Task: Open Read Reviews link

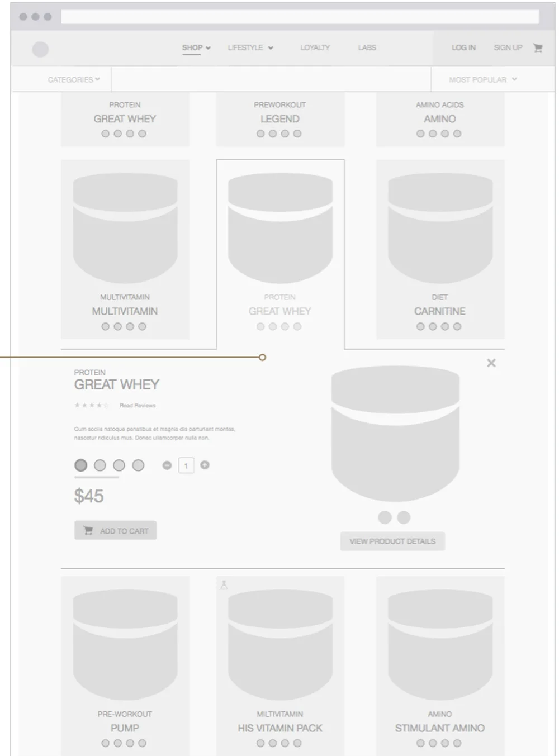Action: (x=138, y=406)
